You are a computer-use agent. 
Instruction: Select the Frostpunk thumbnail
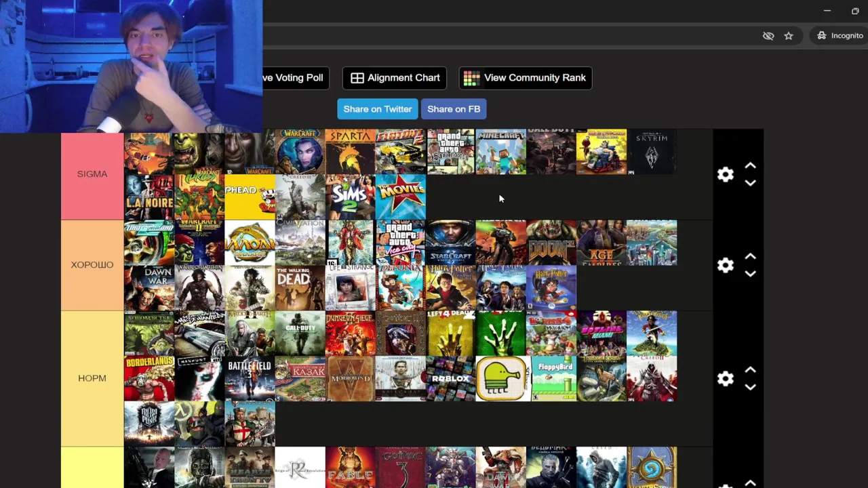coord(149,424)
